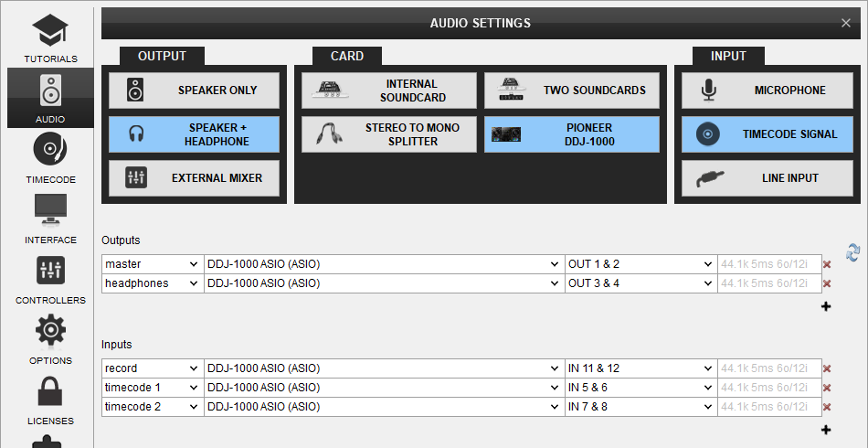
Task: Open the Options gear page
Action: pyautogui.click(x=50, y=338)
